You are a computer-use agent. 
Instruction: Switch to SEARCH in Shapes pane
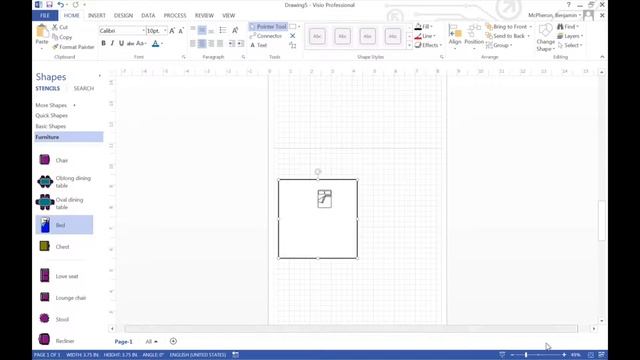84,88
